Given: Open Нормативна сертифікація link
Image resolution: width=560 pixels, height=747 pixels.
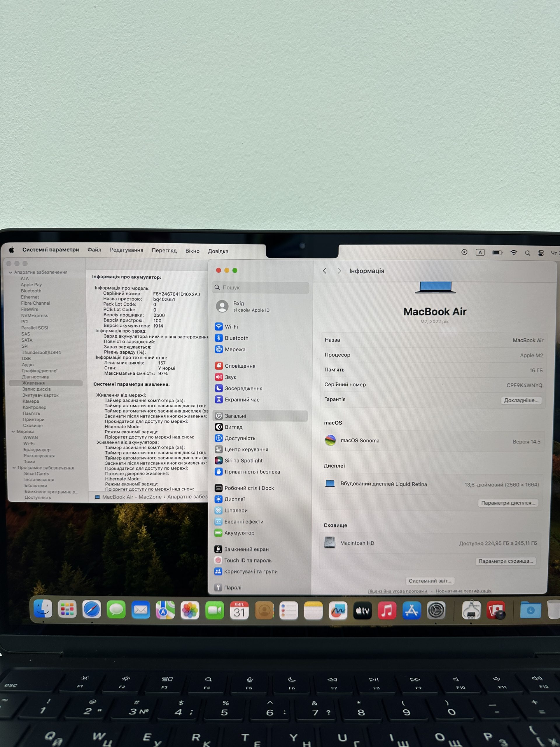Looking at the screenshot, I should point(463,591).
